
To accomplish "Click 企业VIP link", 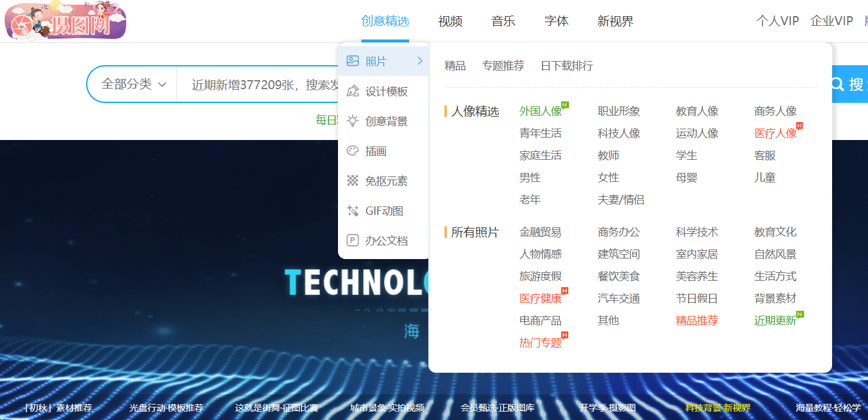I will 832,21.
